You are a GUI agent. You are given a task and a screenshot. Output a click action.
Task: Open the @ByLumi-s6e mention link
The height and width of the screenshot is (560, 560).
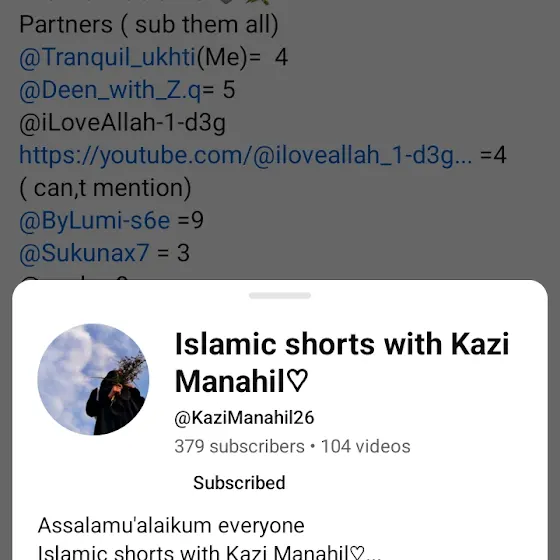pos(95,220)
